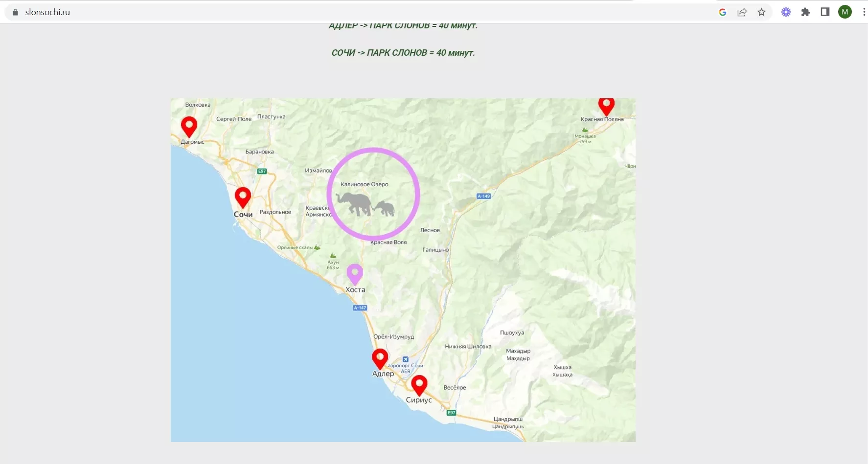Image resolution: width=868 pixels, height=464 pixels.
Task: Click the red map pin at Сочи
Action: pyautogui.click(x=243, y=197)
